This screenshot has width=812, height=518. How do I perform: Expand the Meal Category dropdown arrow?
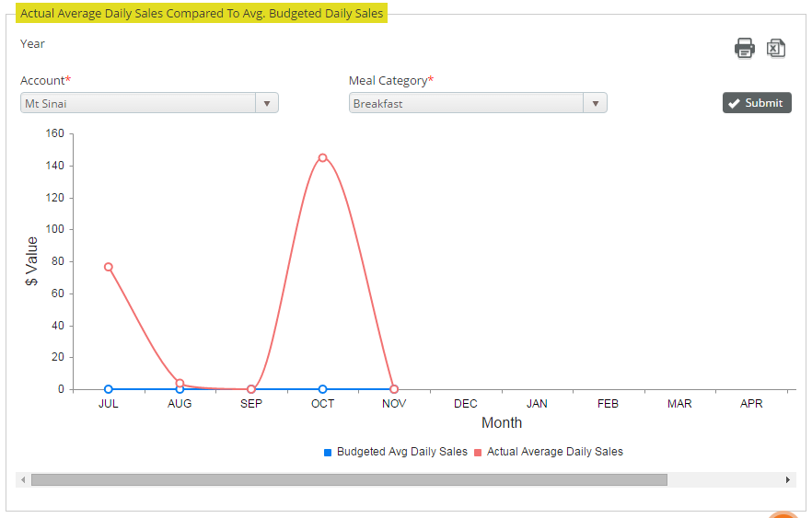tap(595, 104)
